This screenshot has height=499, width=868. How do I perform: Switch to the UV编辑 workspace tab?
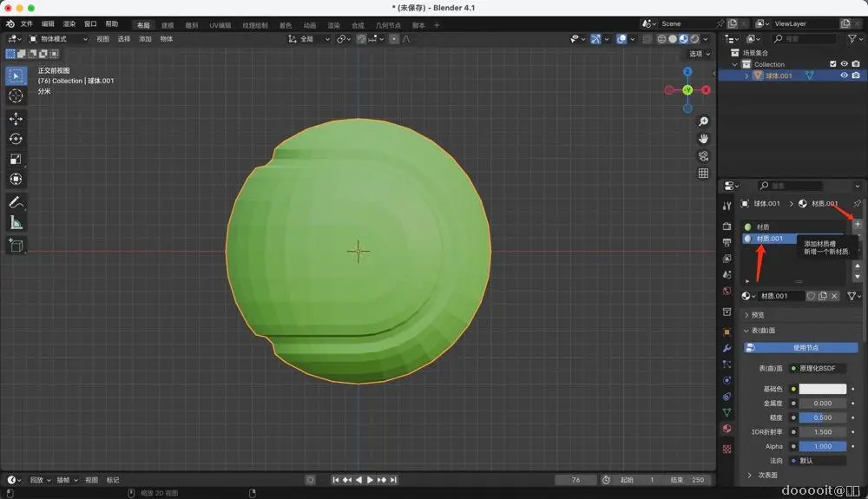220,25
